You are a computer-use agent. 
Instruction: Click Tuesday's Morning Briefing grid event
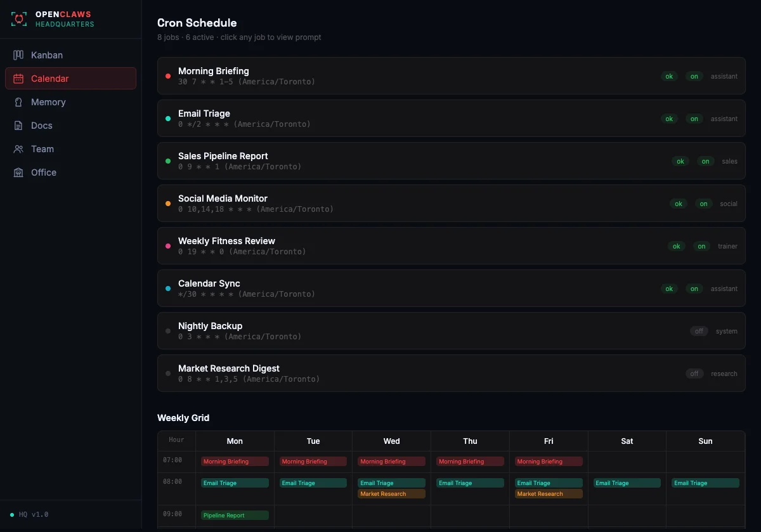point(313,462)
